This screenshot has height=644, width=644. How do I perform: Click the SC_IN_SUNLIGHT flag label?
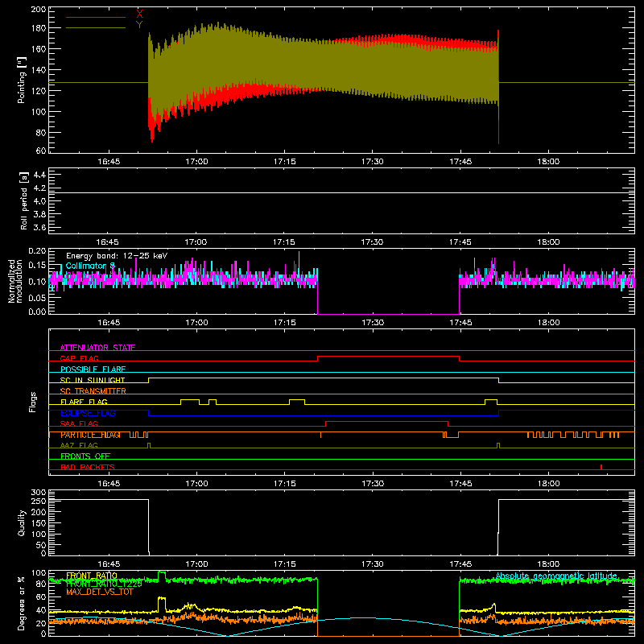93,380
